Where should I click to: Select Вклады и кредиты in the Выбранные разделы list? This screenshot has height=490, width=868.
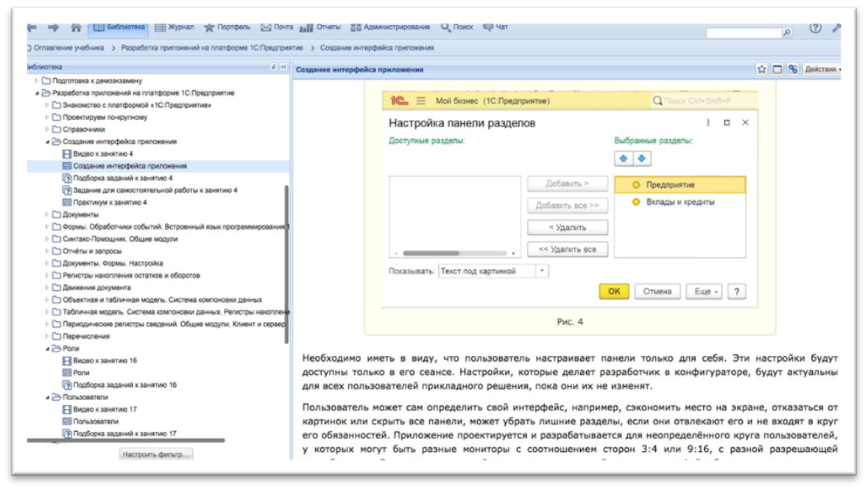pos(680,202)
